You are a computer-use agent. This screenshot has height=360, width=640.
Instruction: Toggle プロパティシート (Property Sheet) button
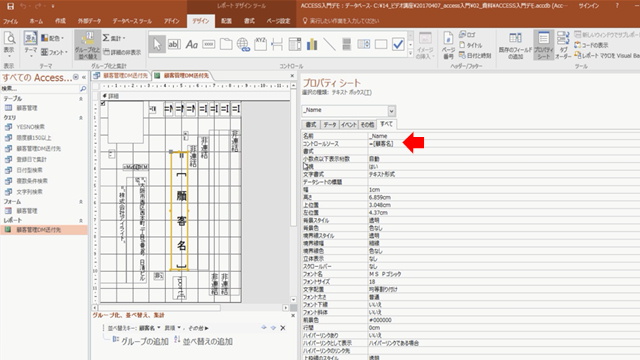543,45
